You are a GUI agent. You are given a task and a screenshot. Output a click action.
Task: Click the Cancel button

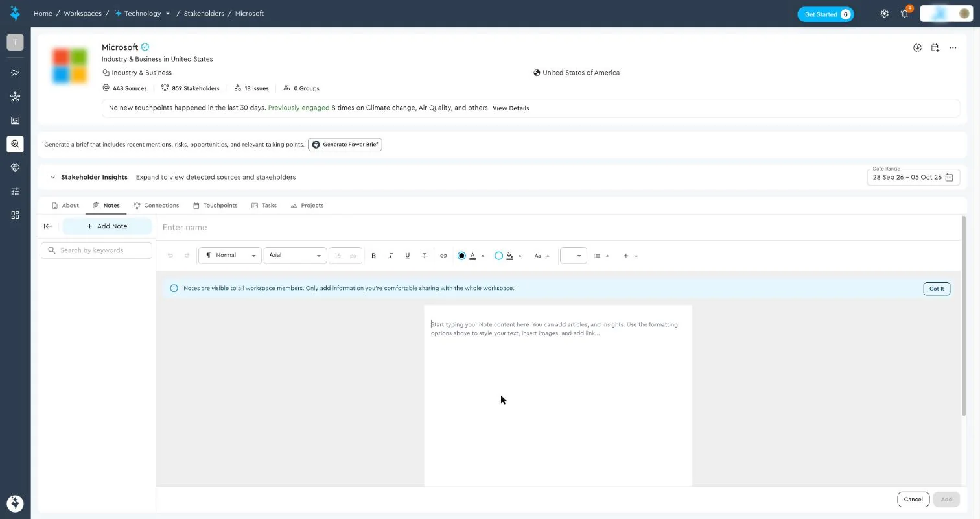(913, 500)
